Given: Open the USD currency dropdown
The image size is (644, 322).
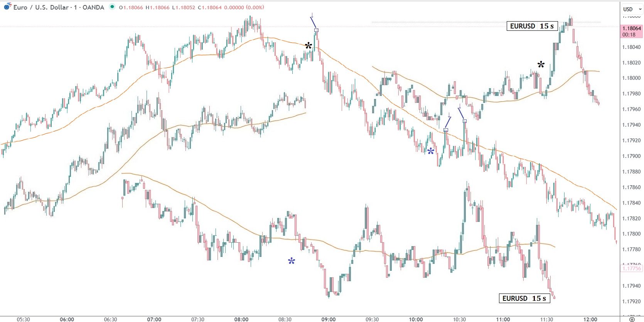Looking at the screenshot, I should tap(632, 9).
